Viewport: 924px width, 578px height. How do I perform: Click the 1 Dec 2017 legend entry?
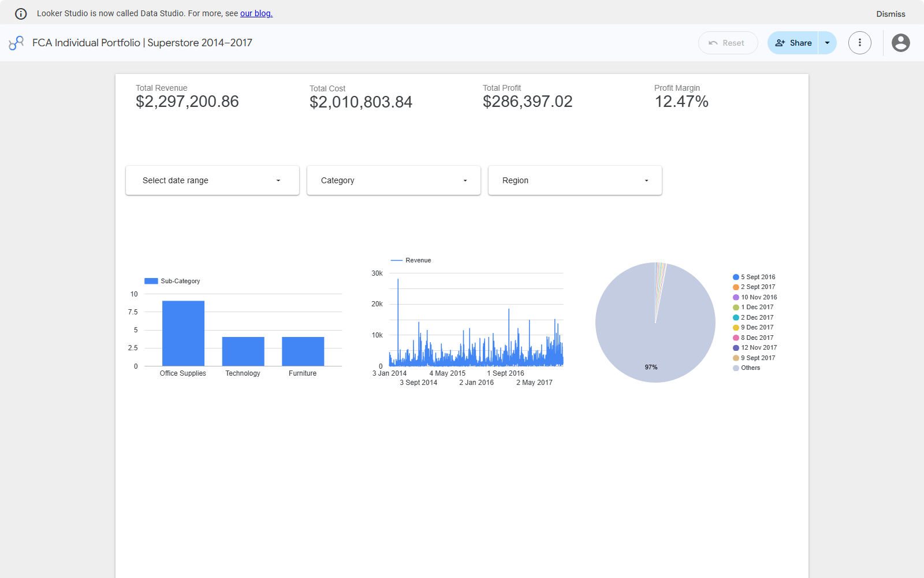point(753,307)
